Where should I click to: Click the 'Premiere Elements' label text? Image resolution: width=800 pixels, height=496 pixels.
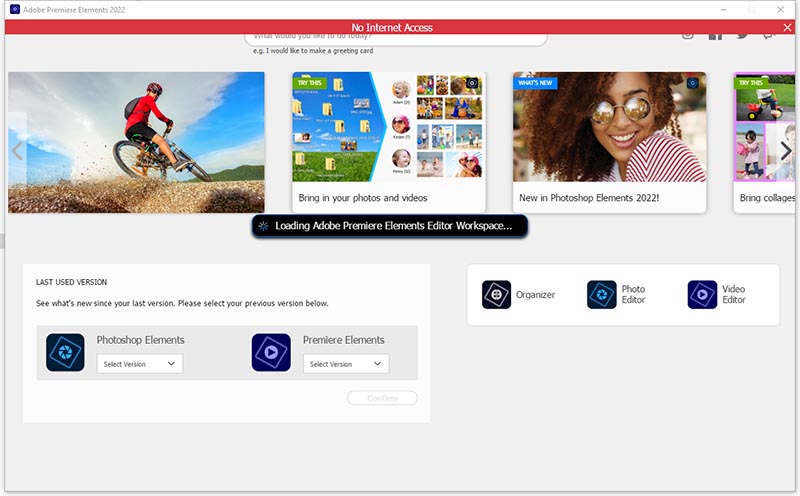tap(343, 340)
